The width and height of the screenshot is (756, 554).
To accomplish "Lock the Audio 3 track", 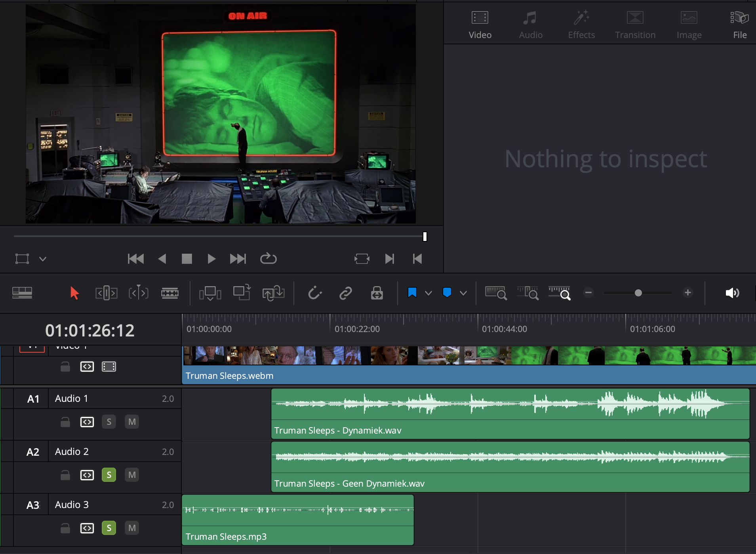I will coord(65,528).
